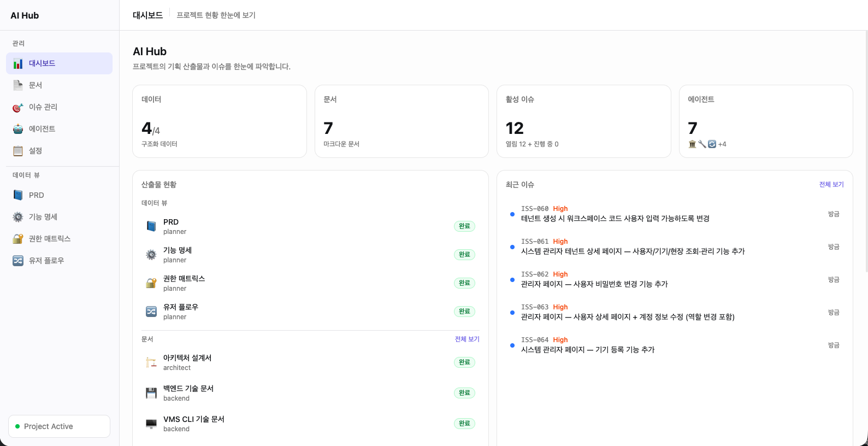This screenshot has width=868, height=446.
Task: Click 전체 보기 link in 문서 section
Action: point(467,339)
